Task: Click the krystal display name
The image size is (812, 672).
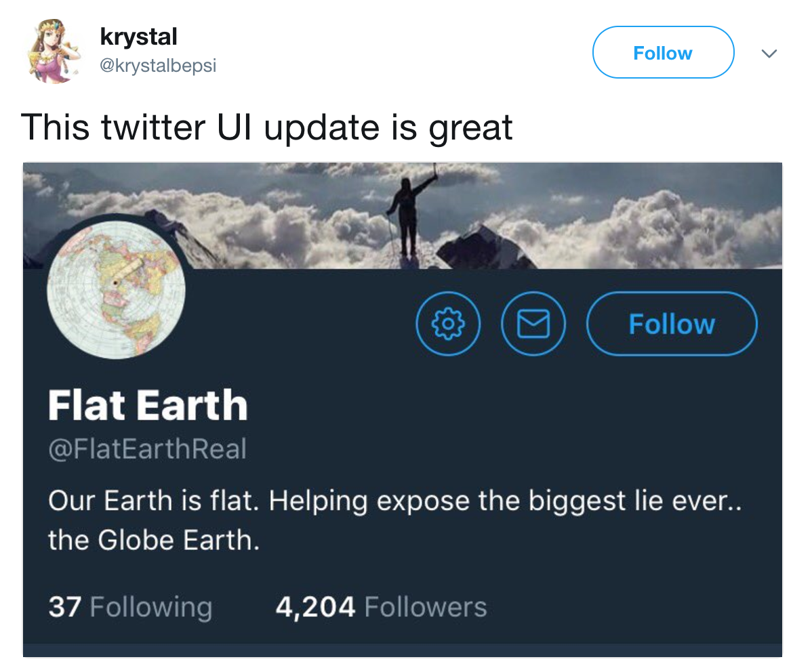Action: pyautogui.click(x=138, y=37)
